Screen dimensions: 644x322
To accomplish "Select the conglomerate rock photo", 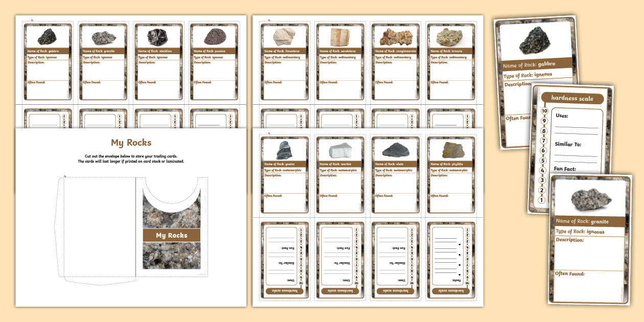I will [x=396, y=37].
